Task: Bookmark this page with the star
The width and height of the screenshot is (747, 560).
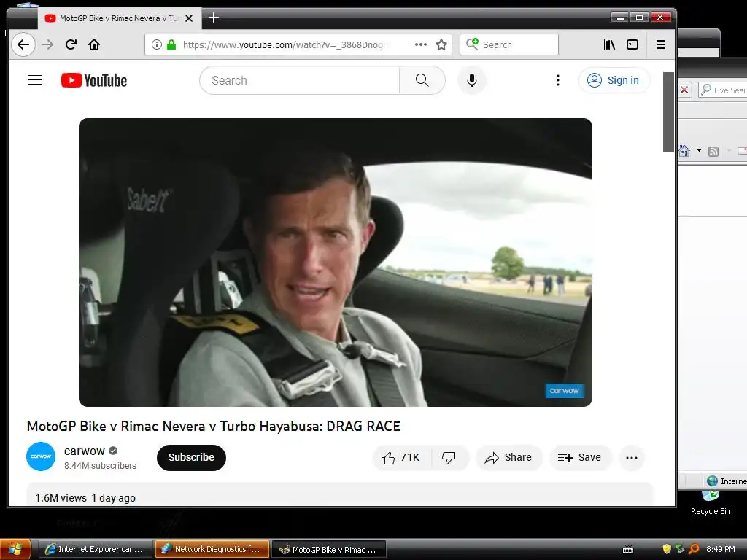Action: pos(441,44)
